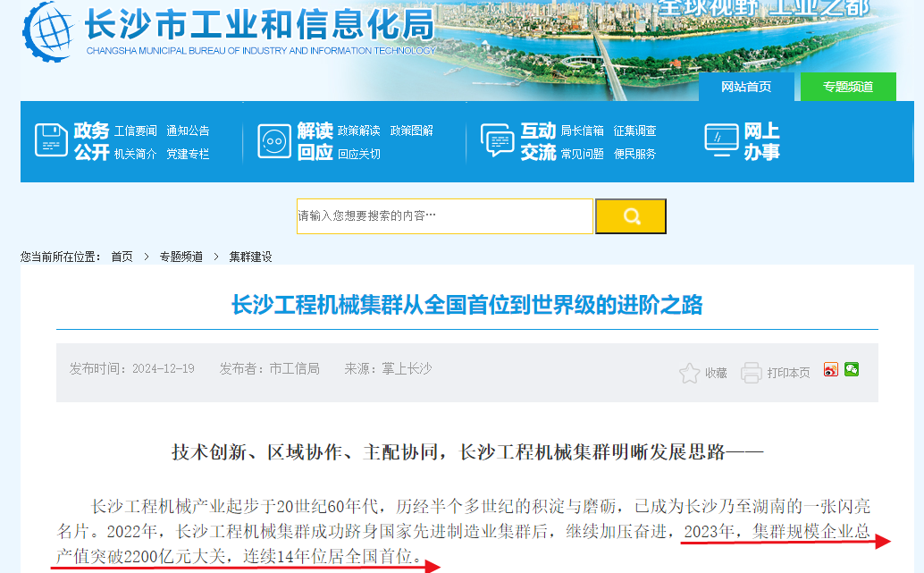Go to 集群建设 in the breadcrumb

pyautogui.click(x=250, y=257)
